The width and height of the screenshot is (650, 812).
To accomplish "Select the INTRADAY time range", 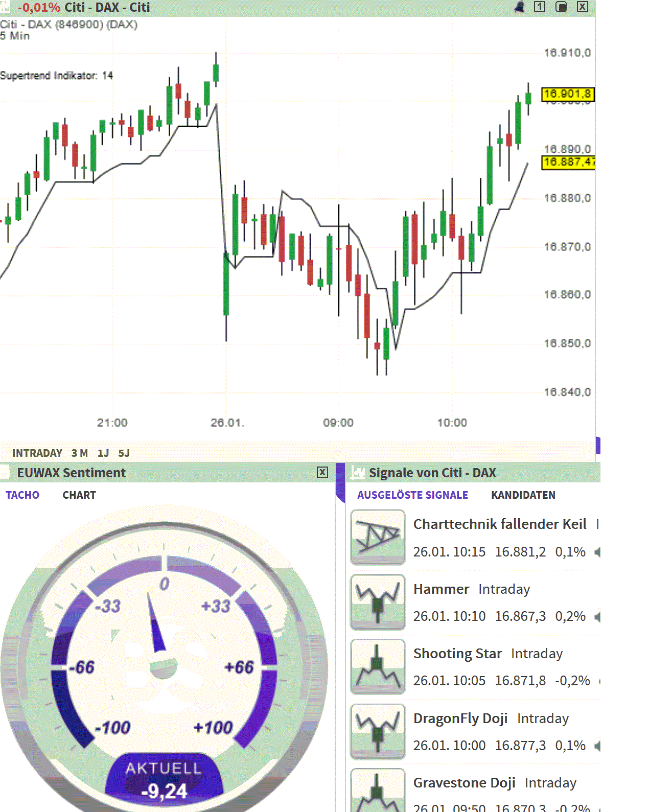I will 37,453.
